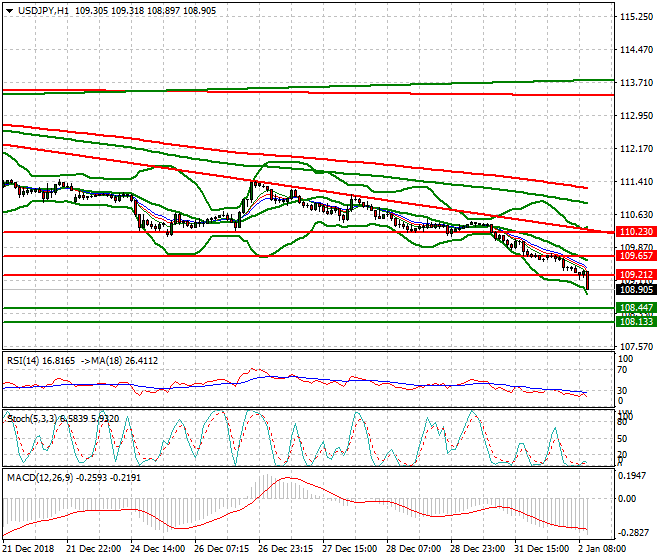
Task: Click the 115.250 price scale value
Action: pos(636,17)
